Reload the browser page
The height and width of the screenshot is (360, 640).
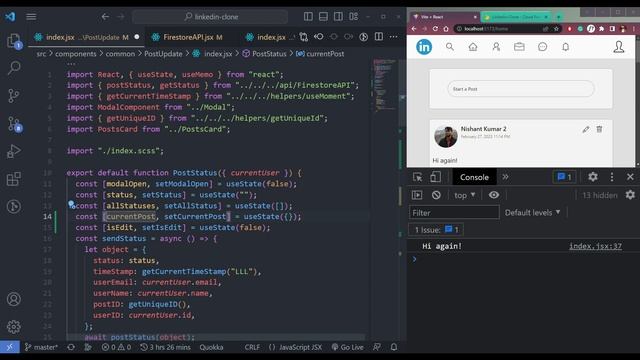point(435,29)
